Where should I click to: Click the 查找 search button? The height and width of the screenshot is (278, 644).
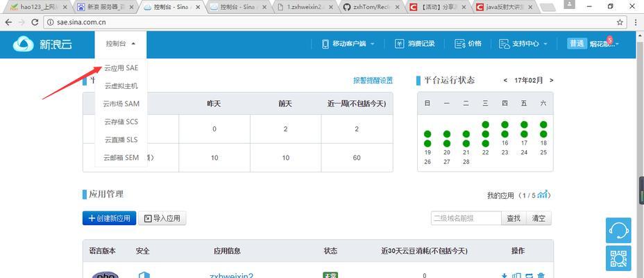[514, 218]
